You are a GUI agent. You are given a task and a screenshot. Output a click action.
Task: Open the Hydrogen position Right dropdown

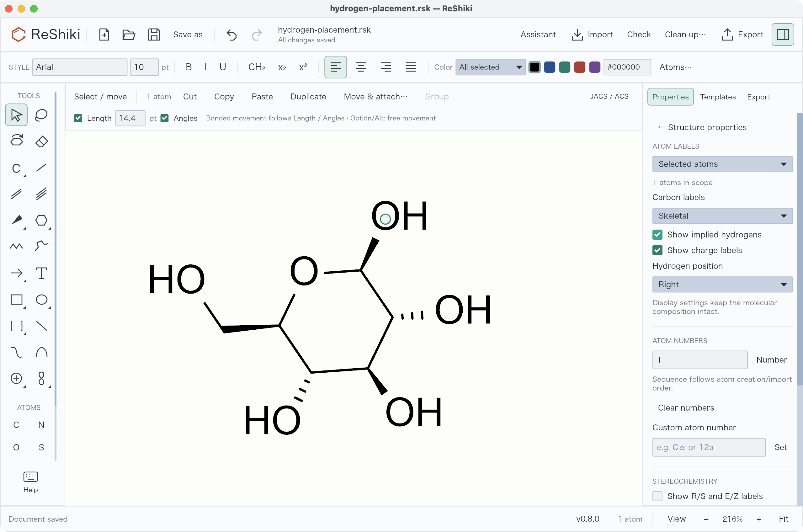pos(722,284)
